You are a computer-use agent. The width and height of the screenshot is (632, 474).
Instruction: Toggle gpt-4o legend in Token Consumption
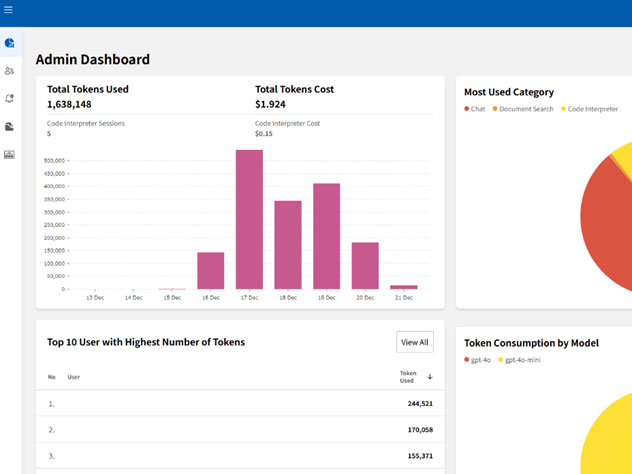[477, 359]
